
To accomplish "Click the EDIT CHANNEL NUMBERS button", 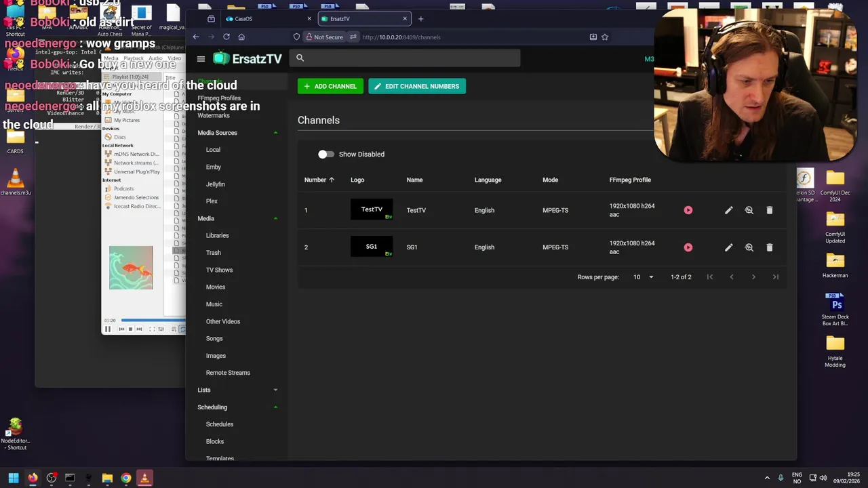I will pos(417,86).
